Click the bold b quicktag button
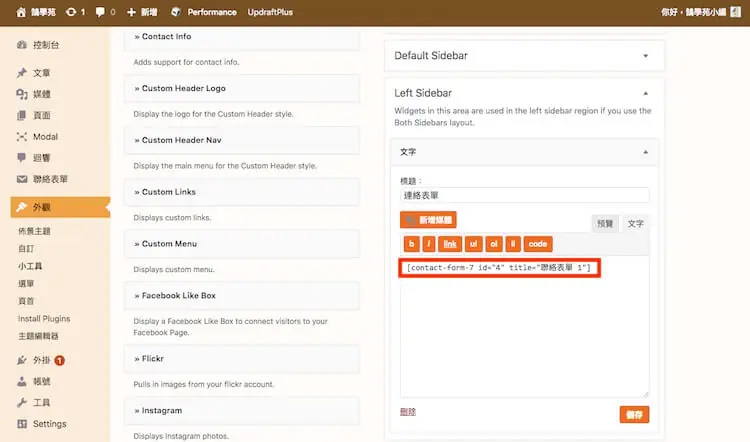This screenshot has width=750, height=442. click(x=411, y=244)
